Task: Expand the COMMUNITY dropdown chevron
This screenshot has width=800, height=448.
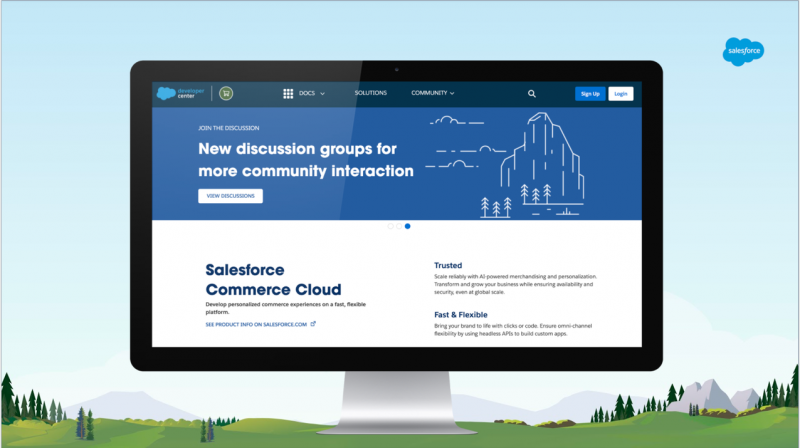Action: click(452, 93)
